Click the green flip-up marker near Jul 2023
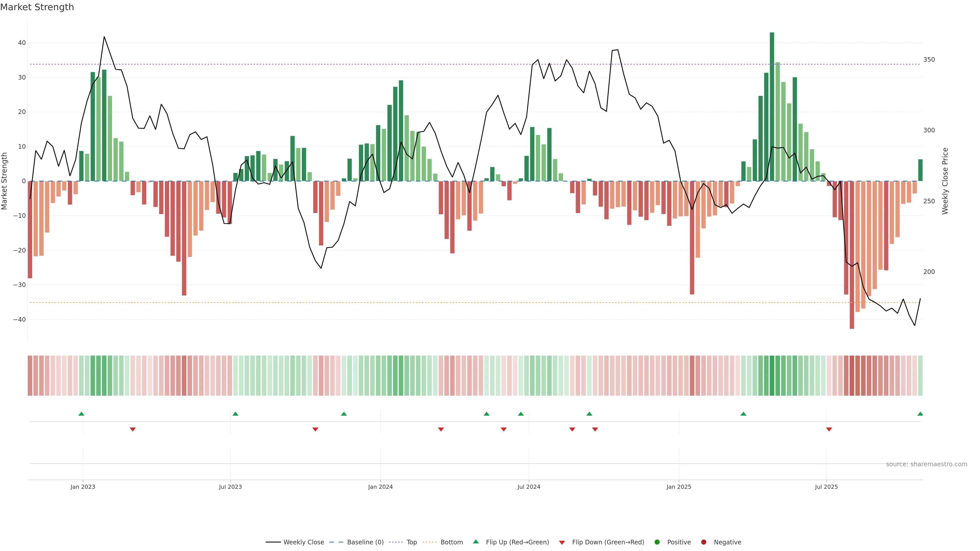 236,414
